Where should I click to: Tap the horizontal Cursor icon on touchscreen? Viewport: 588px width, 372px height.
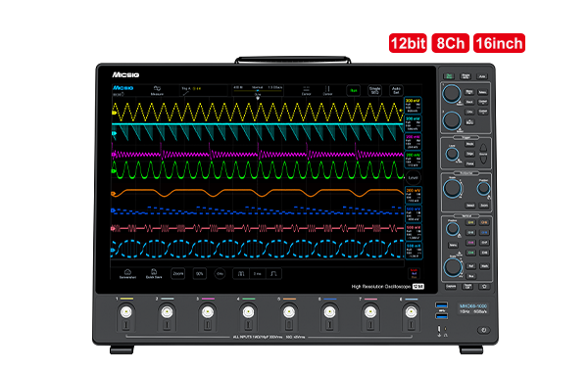[306, 90]
